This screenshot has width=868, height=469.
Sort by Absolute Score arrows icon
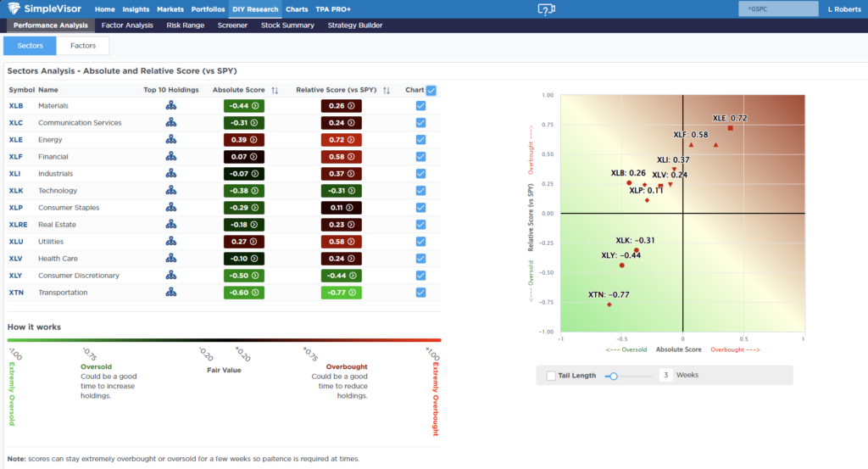[275, 90]
